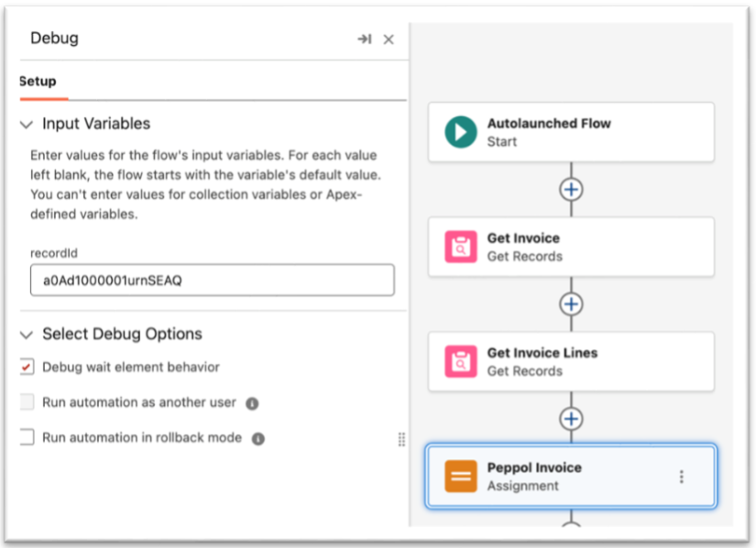Select the pink Get Invoice Lines icon
Image resolution: width=756 pixels, height=548 pixels.
[x=461, y=362]
